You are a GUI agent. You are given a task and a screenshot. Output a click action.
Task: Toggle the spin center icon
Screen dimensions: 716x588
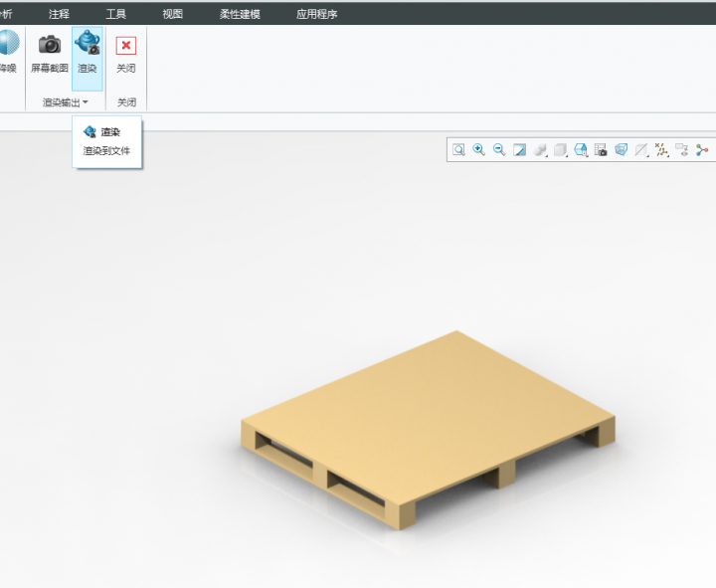tap(702, 150)
